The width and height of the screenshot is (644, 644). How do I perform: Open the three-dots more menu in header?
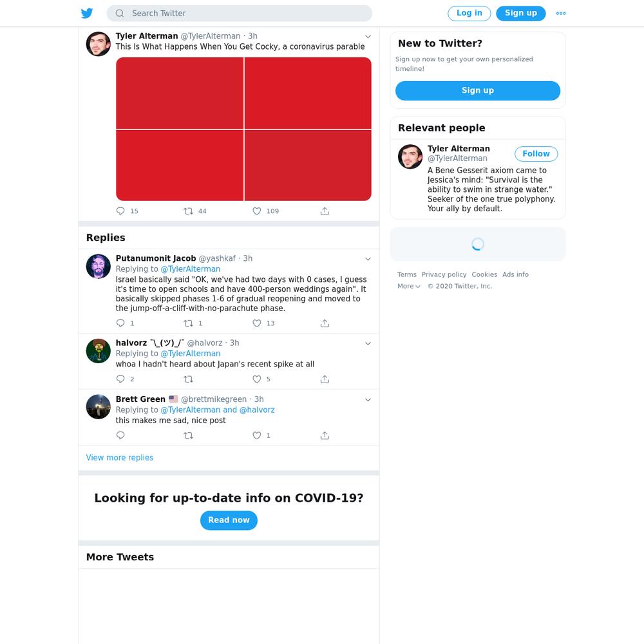pos(561,13)
